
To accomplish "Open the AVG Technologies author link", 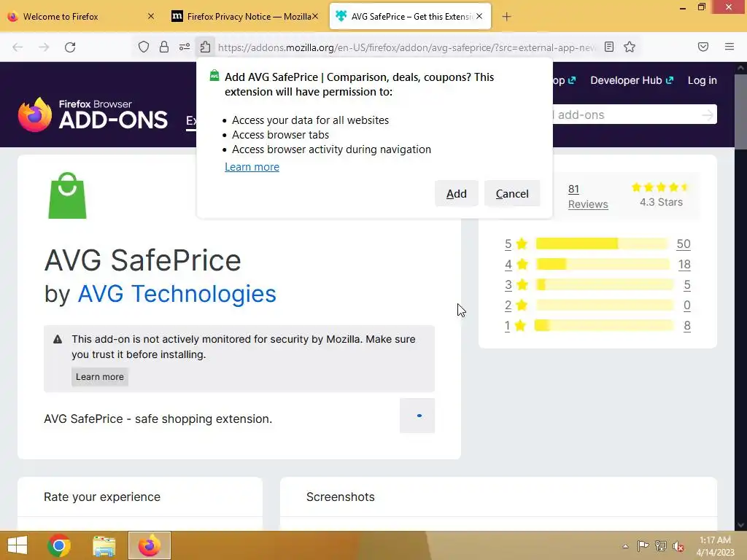I will tap(177, 294).
